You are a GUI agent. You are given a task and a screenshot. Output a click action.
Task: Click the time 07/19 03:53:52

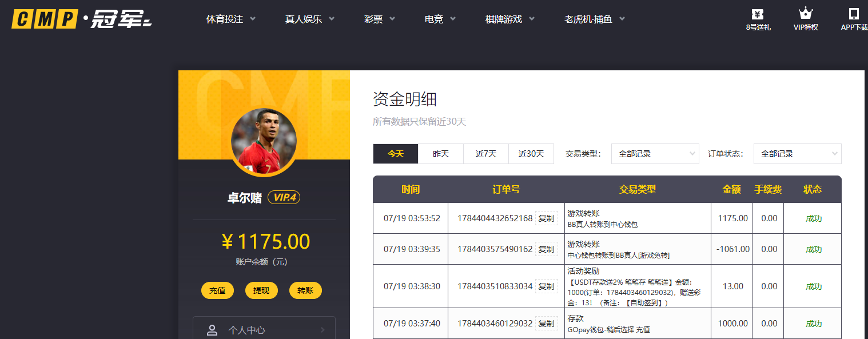tap(412, 218)
